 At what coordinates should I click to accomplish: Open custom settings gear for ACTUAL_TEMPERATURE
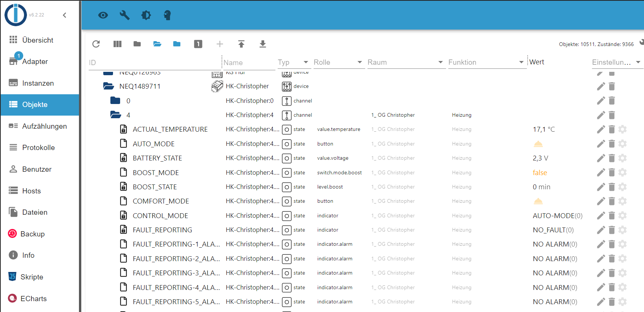coord(623,129)
